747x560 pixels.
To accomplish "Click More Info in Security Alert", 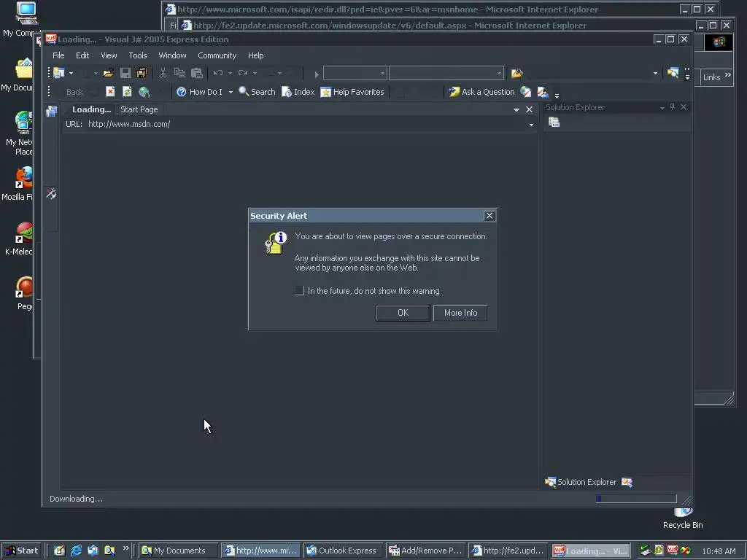I will pos(461,313).
